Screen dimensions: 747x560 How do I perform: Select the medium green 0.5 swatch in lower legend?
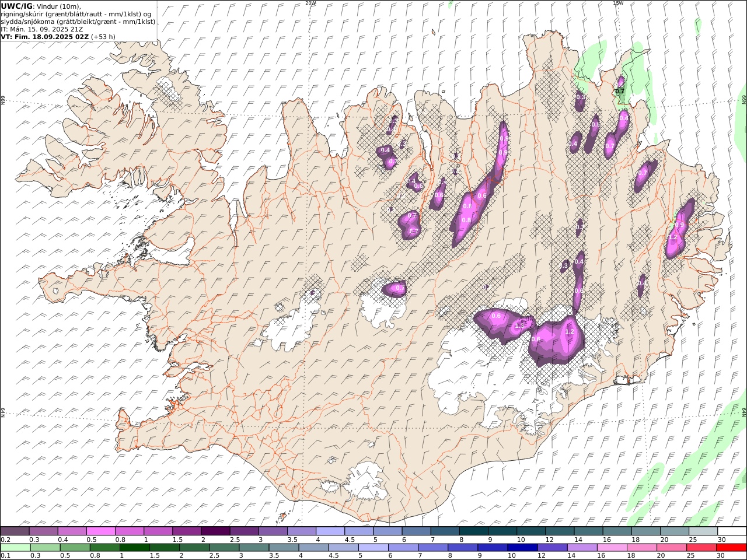click(75, 548)
